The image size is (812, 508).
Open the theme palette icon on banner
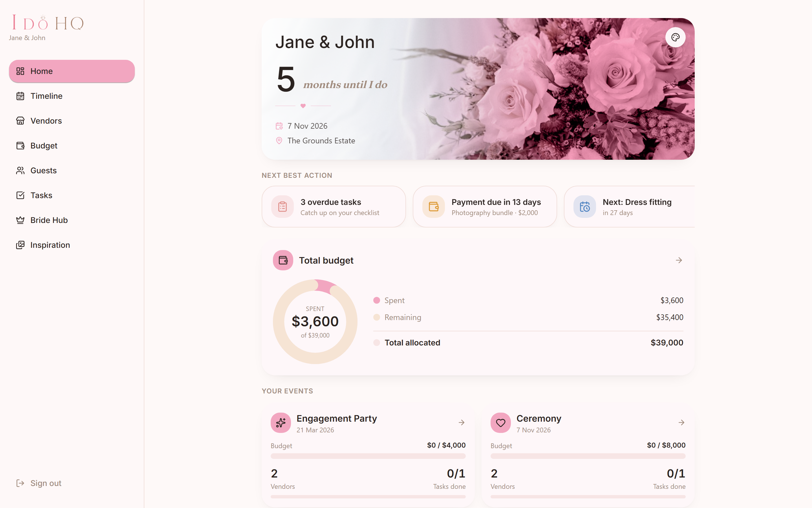[x=676, y=37]
